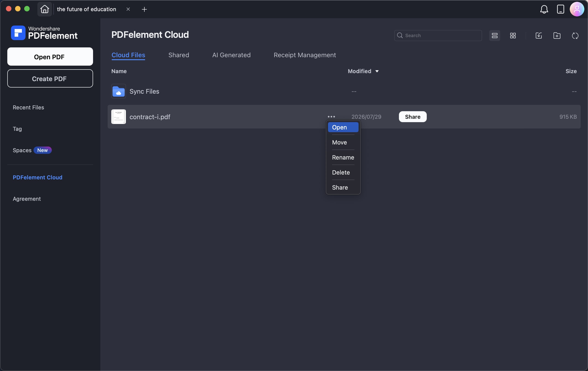Choose Share from the context menu
The image size is (588, 371).
343,188
